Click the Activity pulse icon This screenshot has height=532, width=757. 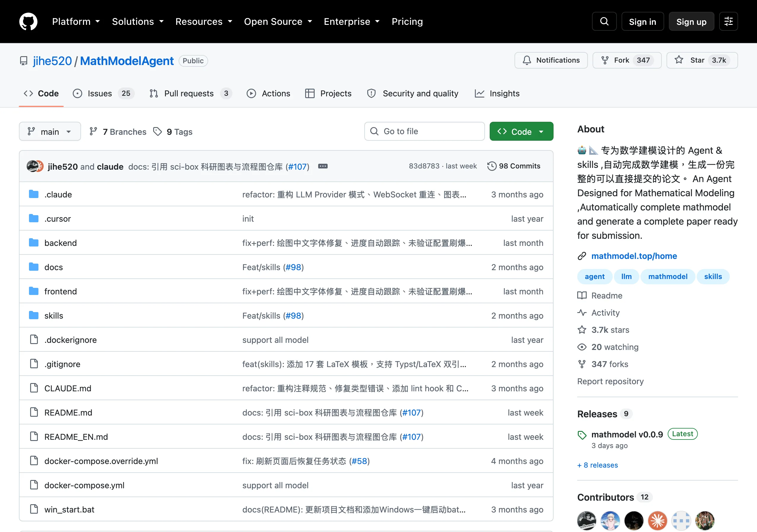tap(582, 312)
